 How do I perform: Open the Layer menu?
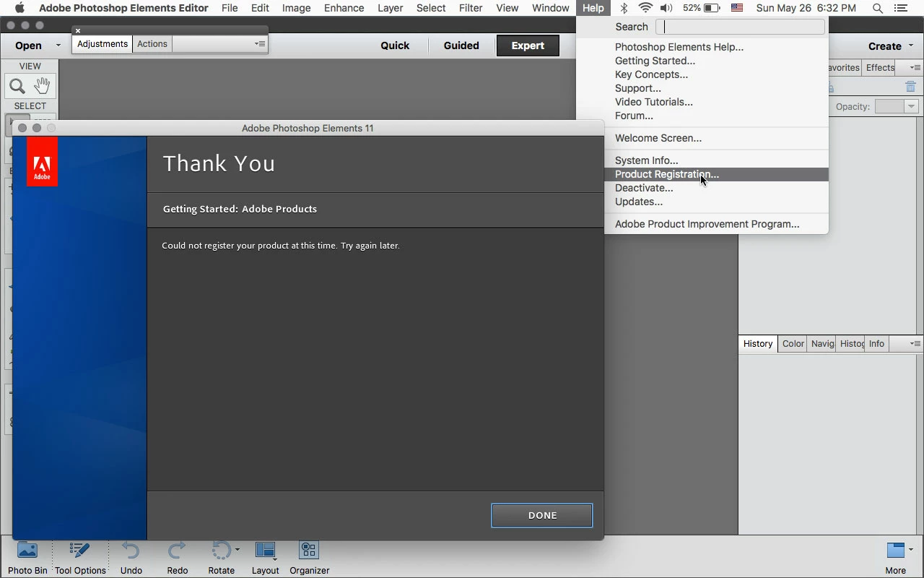point(391,8)
